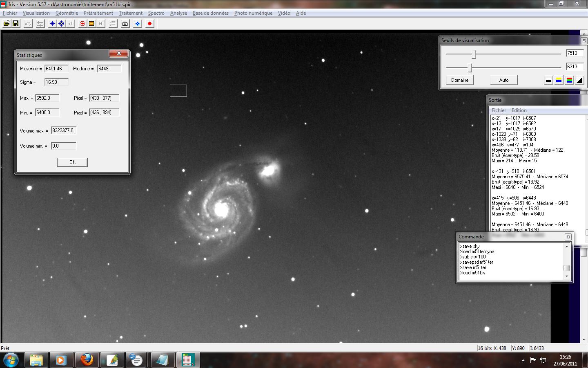Open Fichier menu in Sortie window
The image size is (588, 368).
point(499,110)
